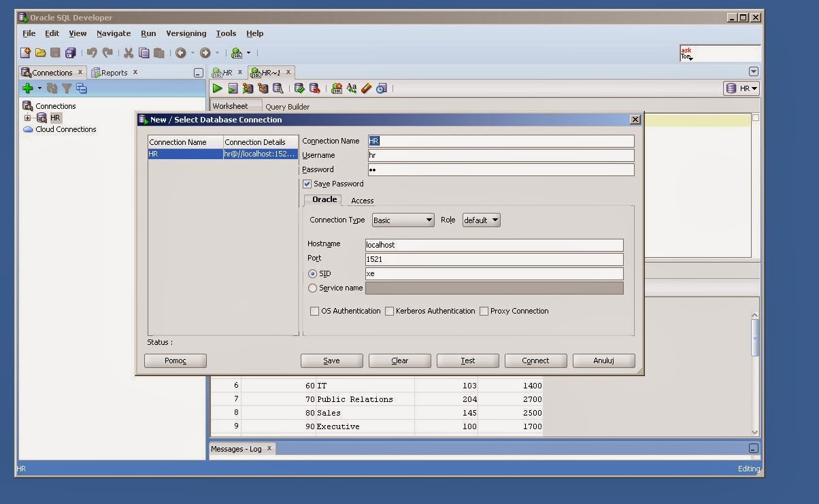
Task: Open Forward button history dropdown arrow
Action: [x=218, y=53]
